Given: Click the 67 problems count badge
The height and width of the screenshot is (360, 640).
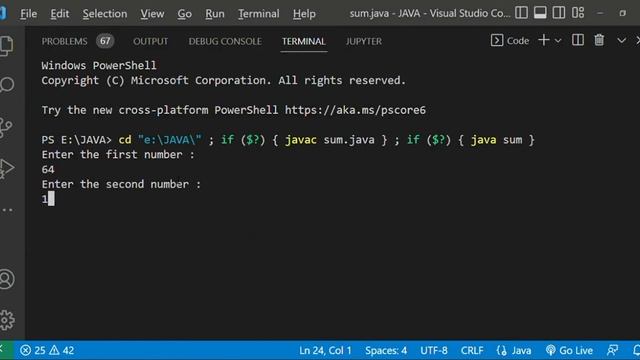Looking at the screenshot, I should click(x=105, y=41).
